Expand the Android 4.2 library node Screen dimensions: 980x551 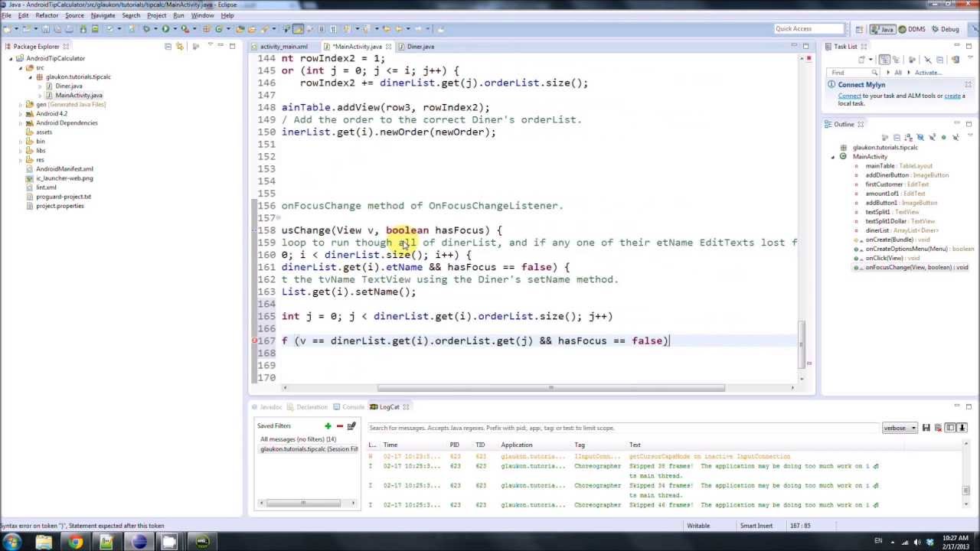(x=21, y=113)
